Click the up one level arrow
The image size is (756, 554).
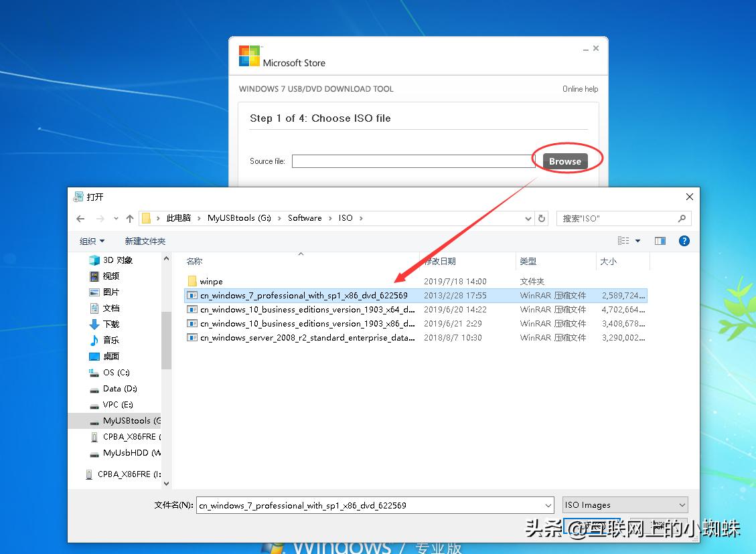(x=130, y=218)
